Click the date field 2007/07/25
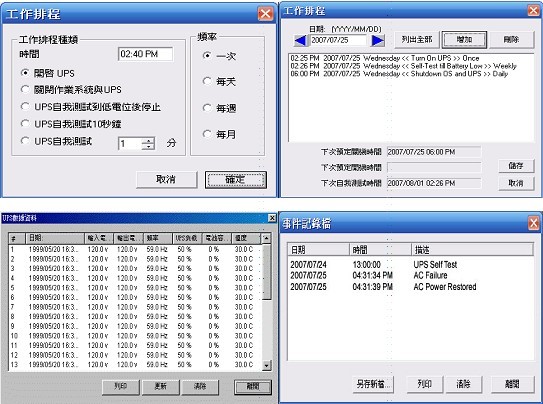Viewport: 543px width, 404px height. click(338, 40)
